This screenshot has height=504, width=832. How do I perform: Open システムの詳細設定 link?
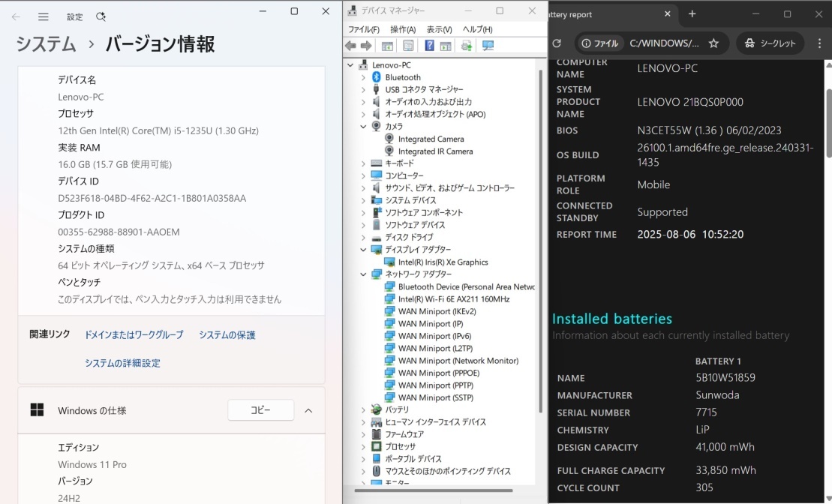[x=122, y=364]
